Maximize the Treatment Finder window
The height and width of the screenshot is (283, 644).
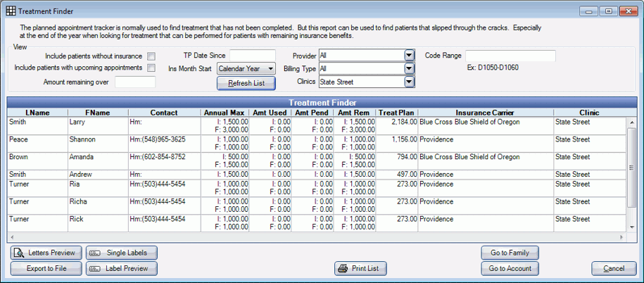tap(609, 11)
